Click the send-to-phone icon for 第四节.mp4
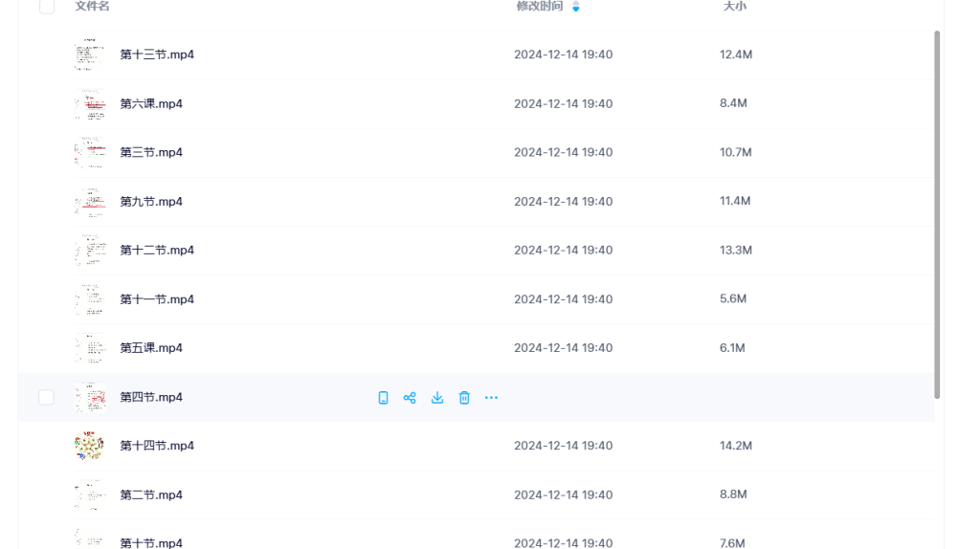Image resolution: width=980 pixels, height=549 pixels. (x=383, y=398)
